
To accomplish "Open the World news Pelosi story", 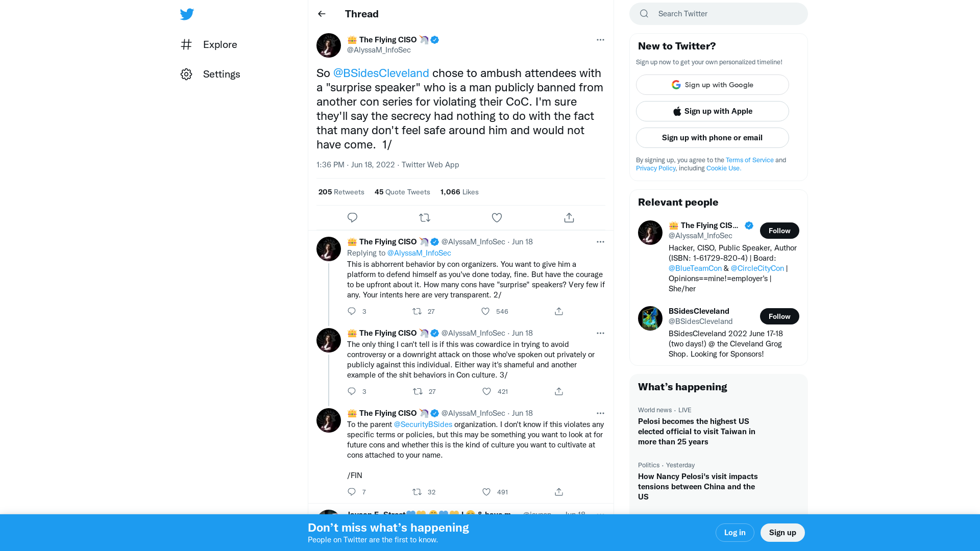I will pos(696,431).
